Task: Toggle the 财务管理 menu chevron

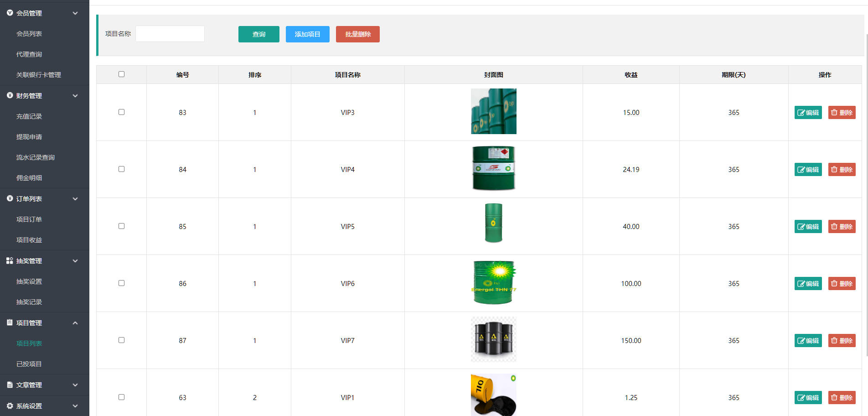Action: pos(75,96)
